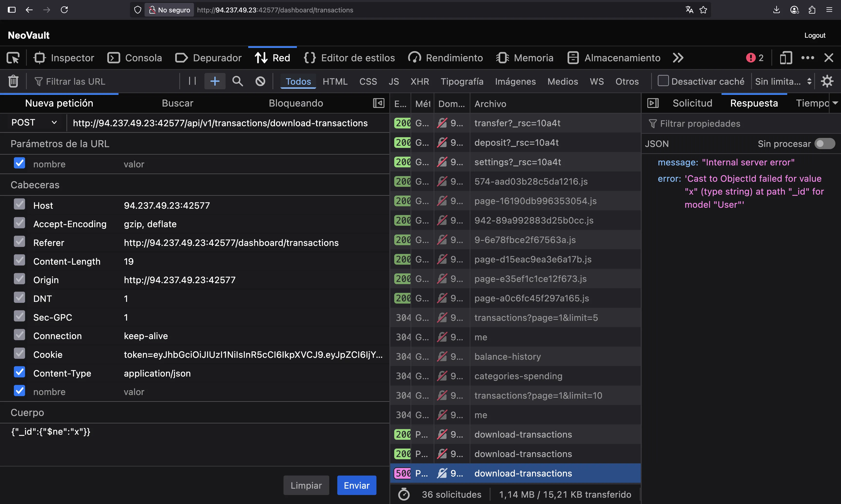Screen dimensions: 841x504
Task: Toggle the Accept-Encoding header checkbox
Action: pyautogui.click(x=19, y=223)
